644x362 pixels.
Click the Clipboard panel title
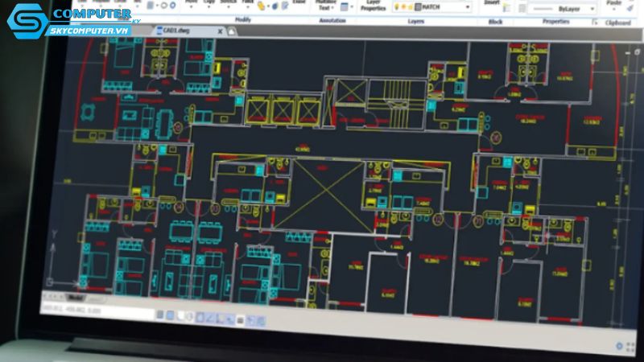617,23
